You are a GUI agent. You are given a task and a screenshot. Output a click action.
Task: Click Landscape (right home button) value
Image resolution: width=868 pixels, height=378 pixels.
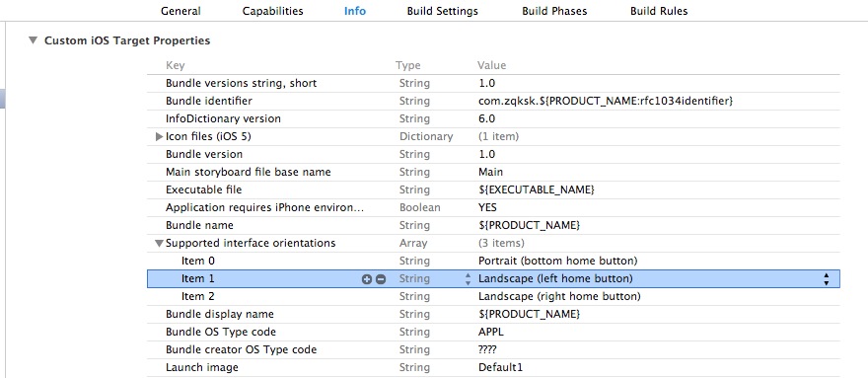[x=559, y=296]
